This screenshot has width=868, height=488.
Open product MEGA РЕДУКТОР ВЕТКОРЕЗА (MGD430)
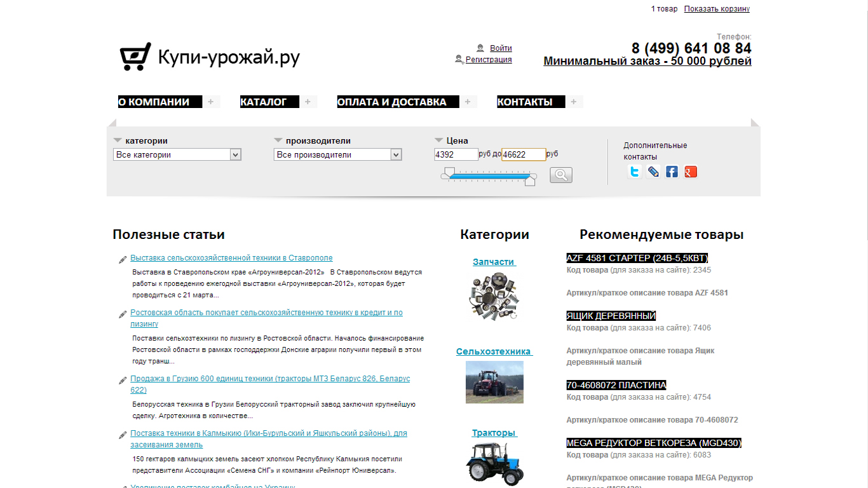pos(654,443)
